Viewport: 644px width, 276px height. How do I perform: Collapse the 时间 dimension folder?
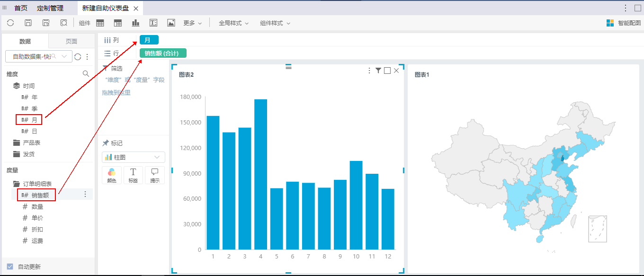pos(16,86)
